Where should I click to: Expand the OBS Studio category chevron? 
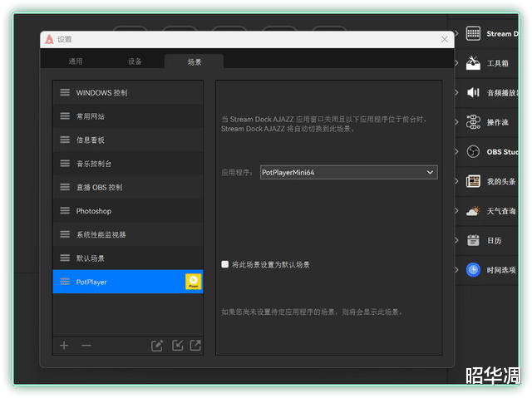tap(456, 151)
